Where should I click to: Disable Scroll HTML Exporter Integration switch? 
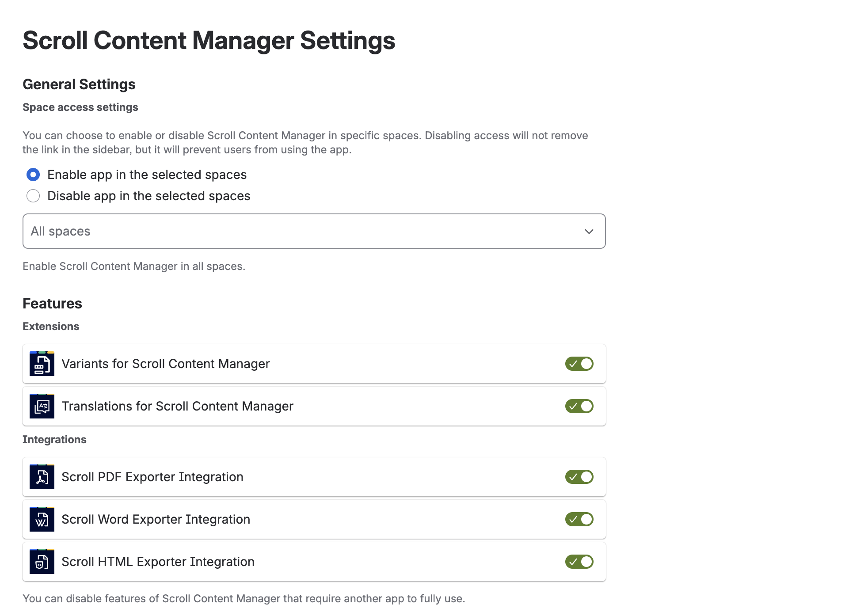click(x=579, y=562)
